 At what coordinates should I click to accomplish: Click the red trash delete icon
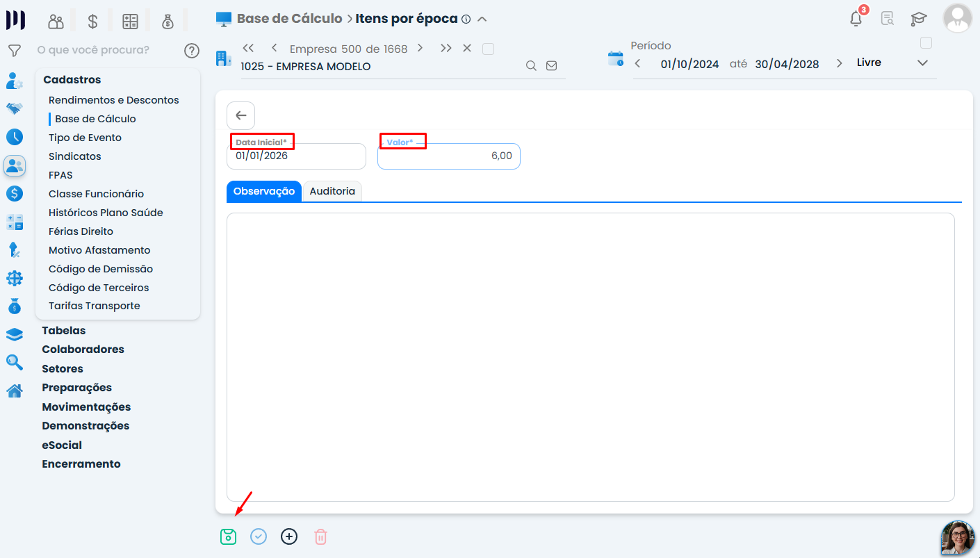tap(320, 536)
